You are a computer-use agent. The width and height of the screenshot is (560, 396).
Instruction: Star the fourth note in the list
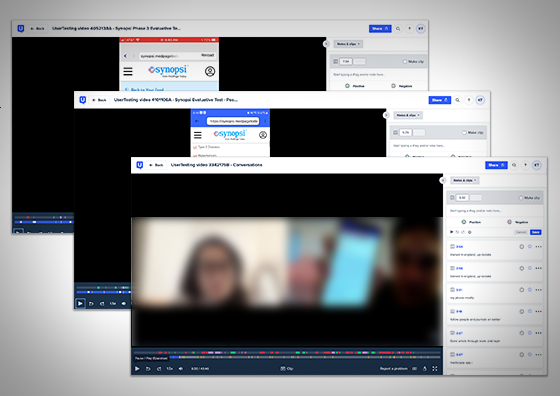[x=530, y=311]
